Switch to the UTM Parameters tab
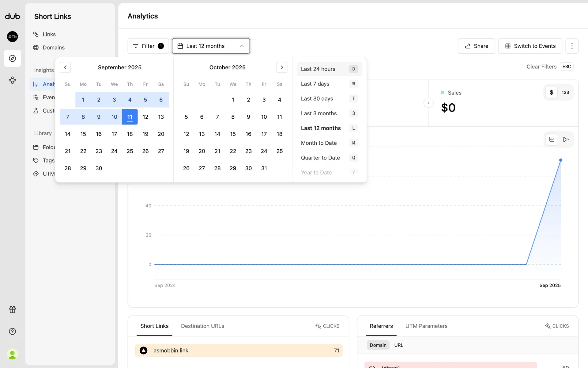The height and width of the screenshot is (368, 588). (426, 326)
